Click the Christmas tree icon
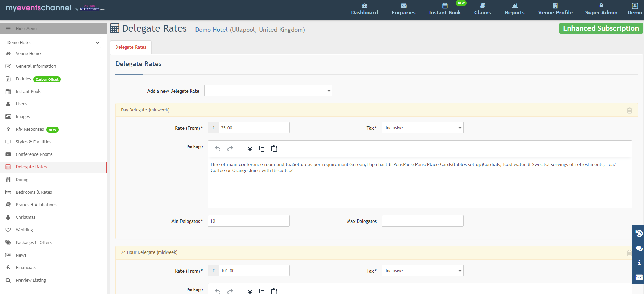The image size is (644, 294). click(8, 217)
